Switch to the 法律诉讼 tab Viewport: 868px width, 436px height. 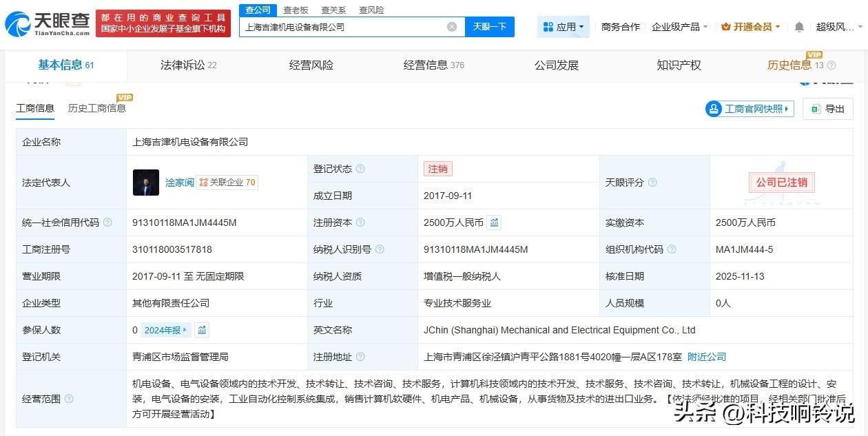[x=189, y=65]
